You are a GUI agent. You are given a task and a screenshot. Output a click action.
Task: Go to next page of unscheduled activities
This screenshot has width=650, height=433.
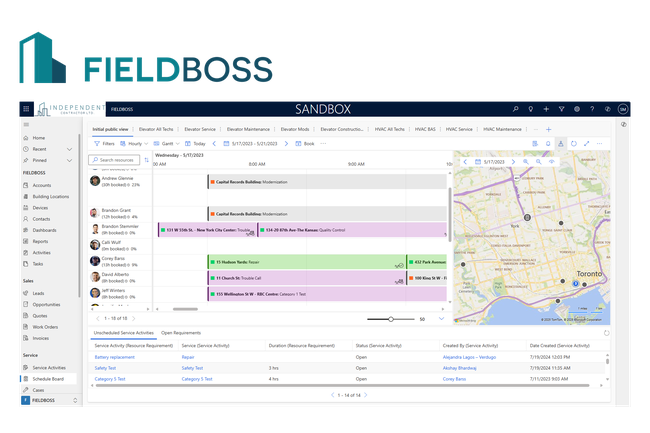point(366,395)
